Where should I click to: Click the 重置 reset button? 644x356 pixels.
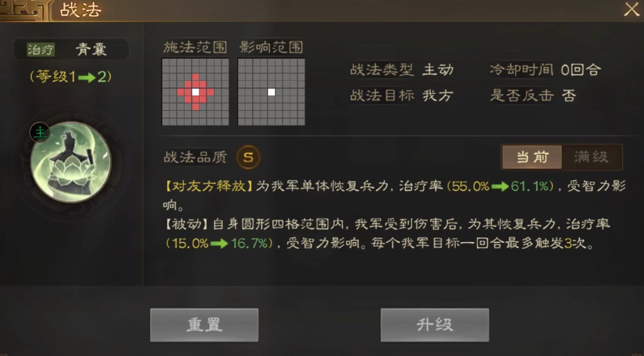[204, 325]
